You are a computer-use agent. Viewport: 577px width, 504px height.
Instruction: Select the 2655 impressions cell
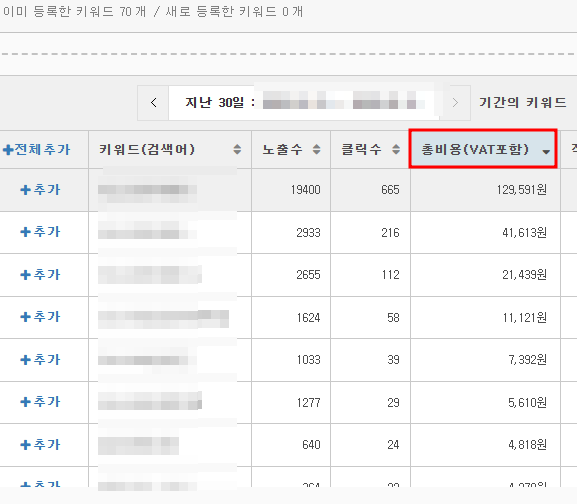click(291, 275)
